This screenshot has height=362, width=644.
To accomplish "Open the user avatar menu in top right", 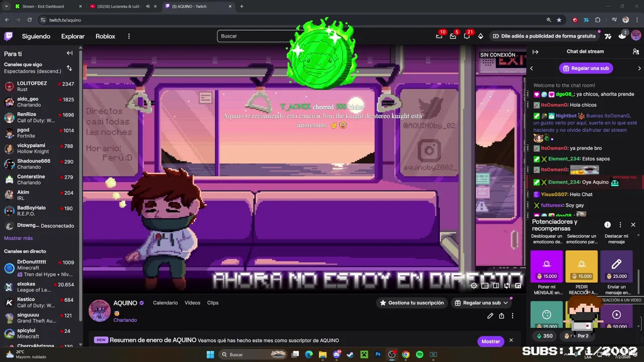I will (636, 36).
